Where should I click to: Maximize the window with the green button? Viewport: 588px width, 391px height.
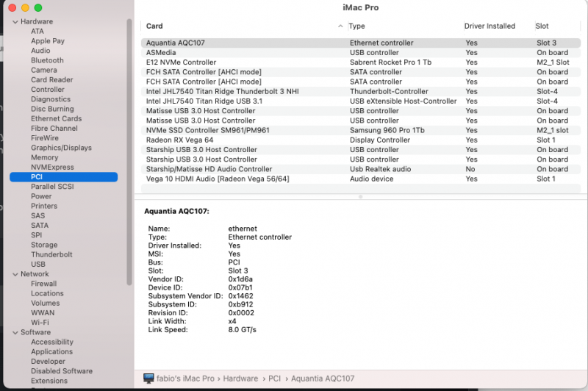(x=38, y=7)
